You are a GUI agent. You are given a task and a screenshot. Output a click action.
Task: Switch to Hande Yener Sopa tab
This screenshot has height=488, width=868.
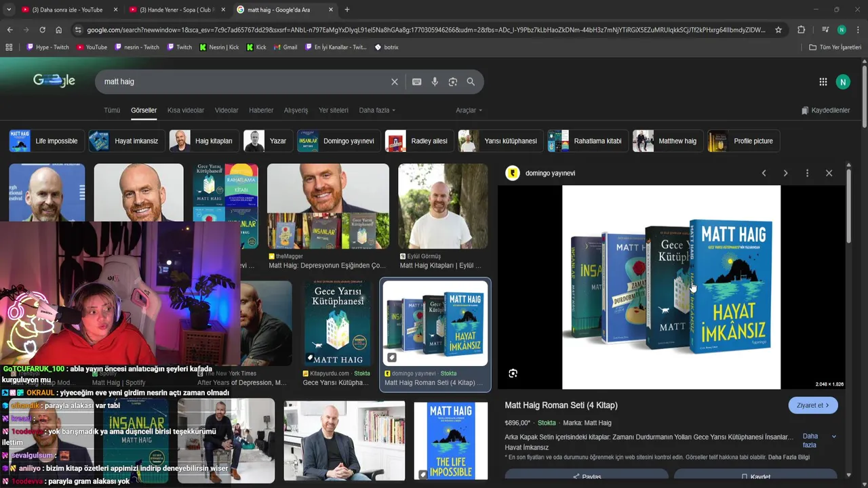click(x=176, y=9)
